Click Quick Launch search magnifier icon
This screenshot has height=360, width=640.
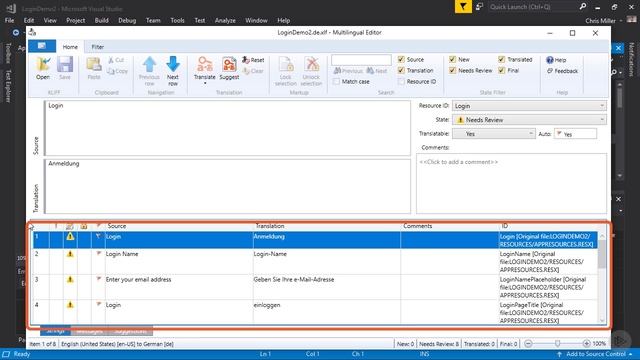(582, 7)
